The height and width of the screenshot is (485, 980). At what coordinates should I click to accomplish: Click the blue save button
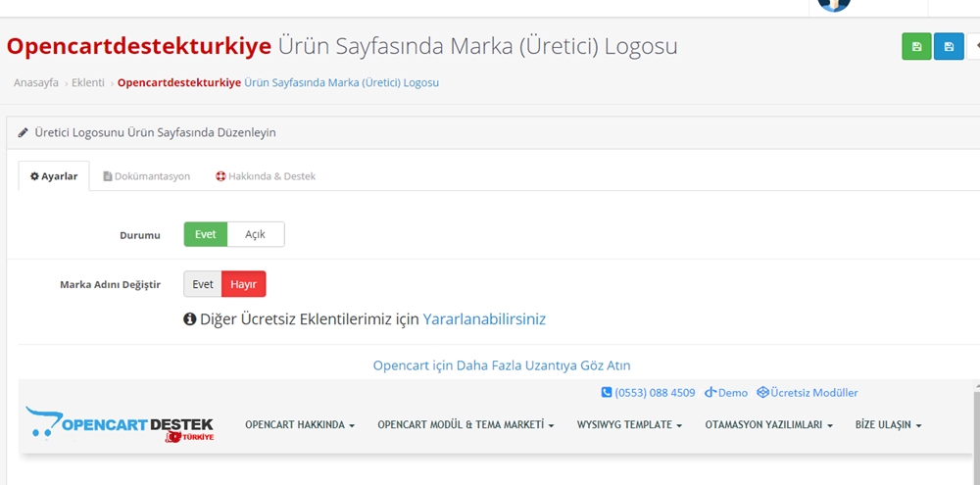tap(949, 47)
